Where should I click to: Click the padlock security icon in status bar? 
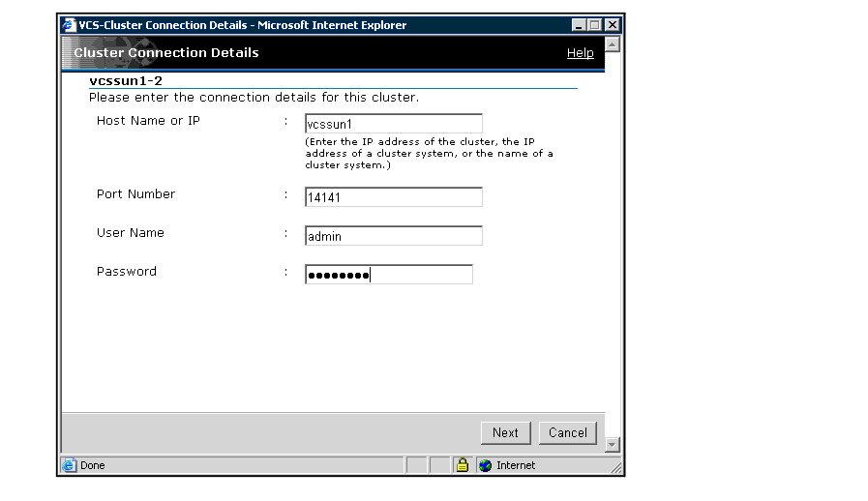(462, 465)
